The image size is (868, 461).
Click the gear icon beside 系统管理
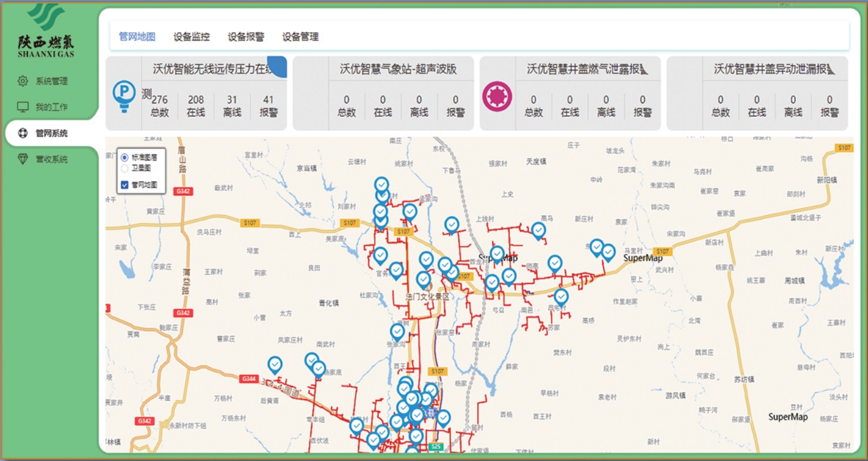[23, 81]
